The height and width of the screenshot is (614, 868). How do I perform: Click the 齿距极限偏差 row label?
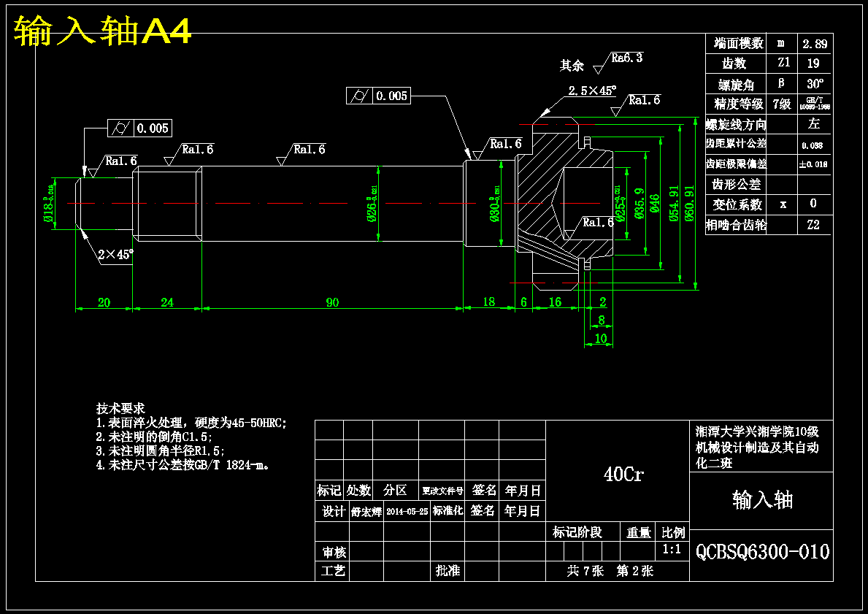point(737,164)
